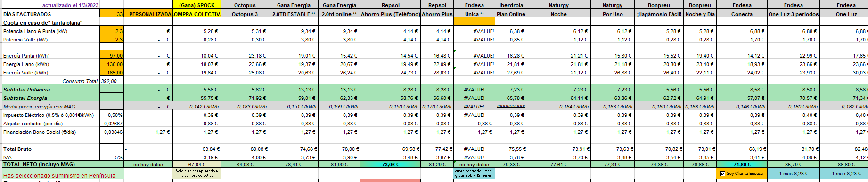Click total neto cell 77,31 €
The height and width of the screenshot is (182, 868).
[613, 165]
